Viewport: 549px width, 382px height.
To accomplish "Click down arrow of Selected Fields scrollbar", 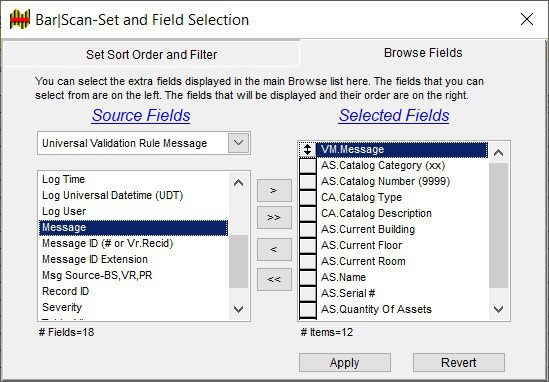I will pos(498,309).
